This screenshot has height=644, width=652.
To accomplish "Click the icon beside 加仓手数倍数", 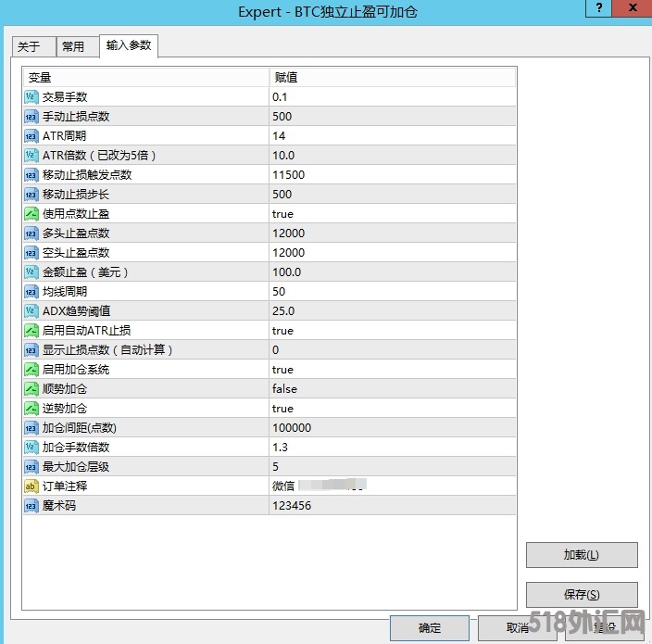I will coord(31,448).
